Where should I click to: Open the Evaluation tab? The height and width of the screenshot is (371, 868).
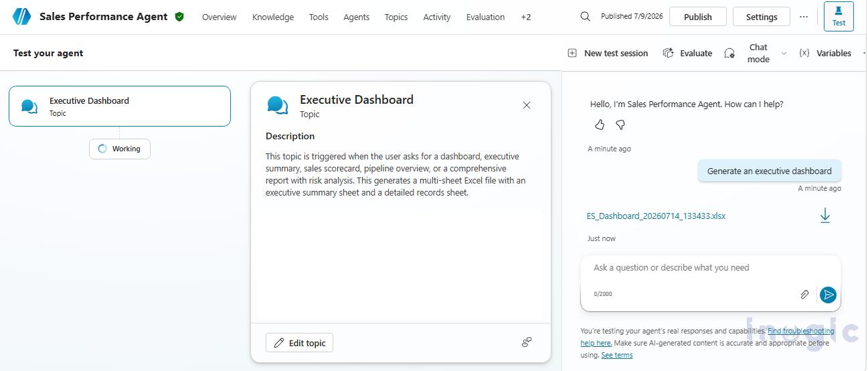coord(485,17)
